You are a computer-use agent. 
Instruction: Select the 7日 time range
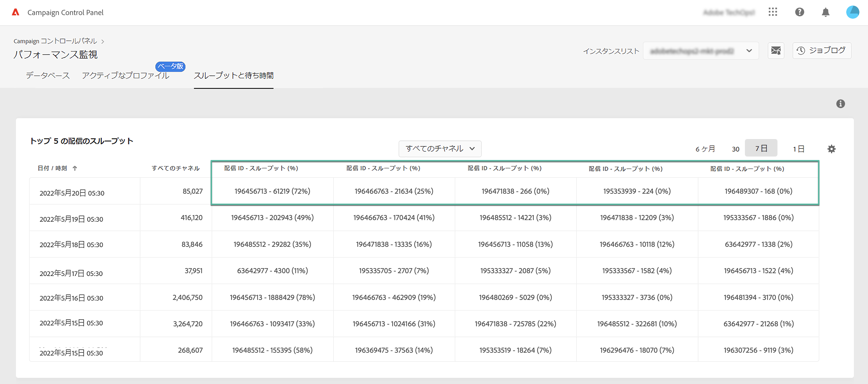click(x=761, y=148)
